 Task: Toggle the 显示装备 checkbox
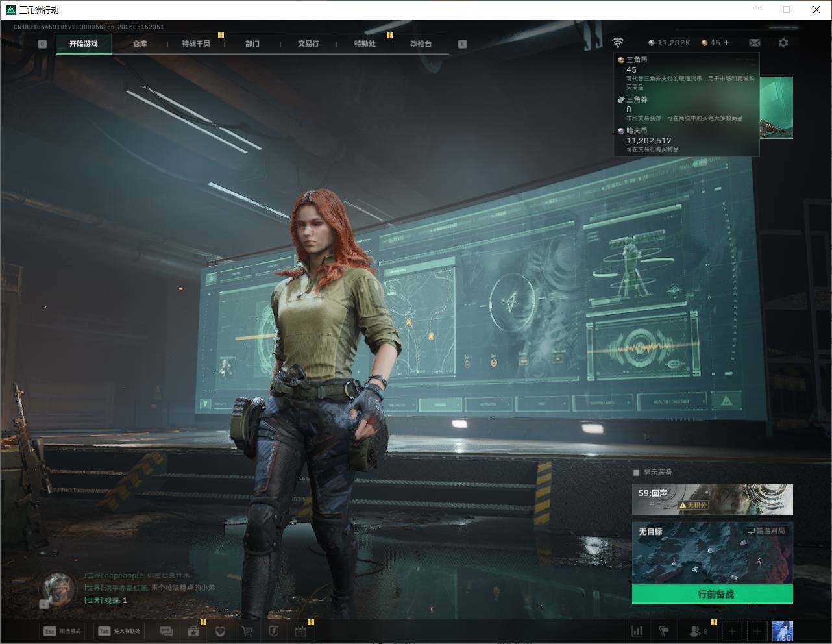pos(636,472)
